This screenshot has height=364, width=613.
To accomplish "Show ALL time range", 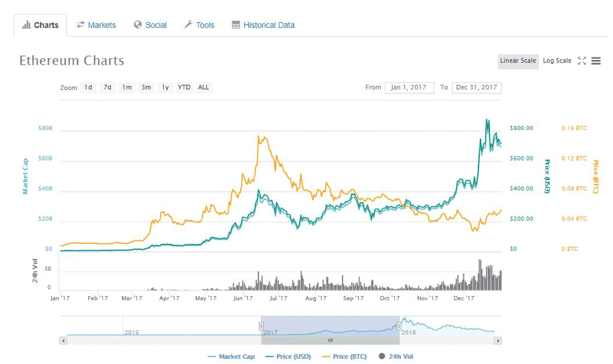I will [x=203, y=87].
